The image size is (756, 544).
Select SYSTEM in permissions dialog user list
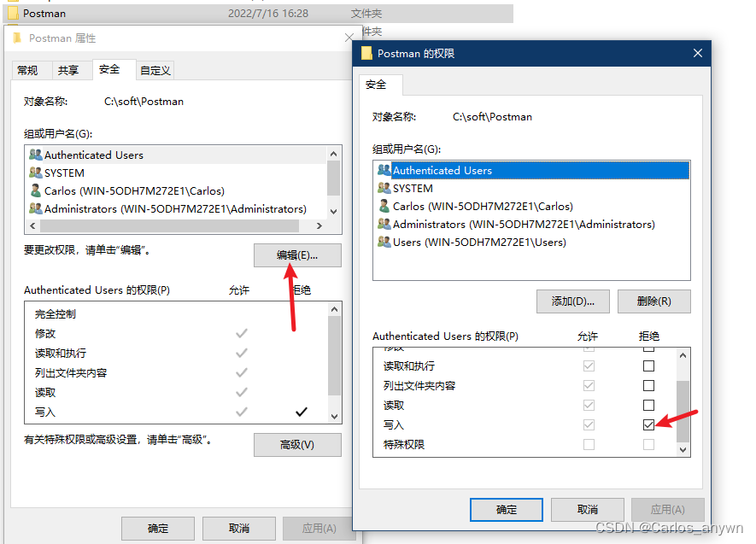click(x=413, y=188)
